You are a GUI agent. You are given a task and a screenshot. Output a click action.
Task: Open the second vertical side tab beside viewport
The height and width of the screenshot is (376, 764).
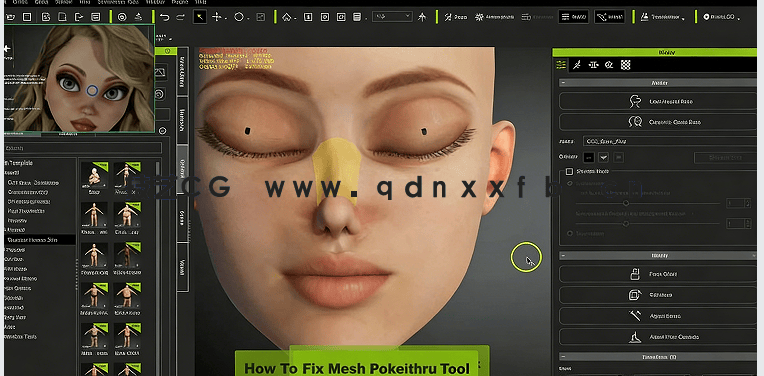point(183,120)
